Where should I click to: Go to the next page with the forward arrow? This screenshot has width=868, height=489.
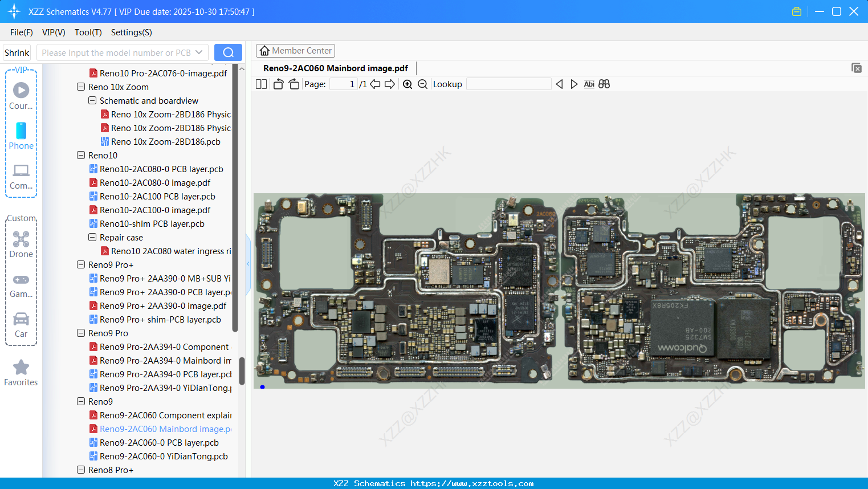(390, 84)
